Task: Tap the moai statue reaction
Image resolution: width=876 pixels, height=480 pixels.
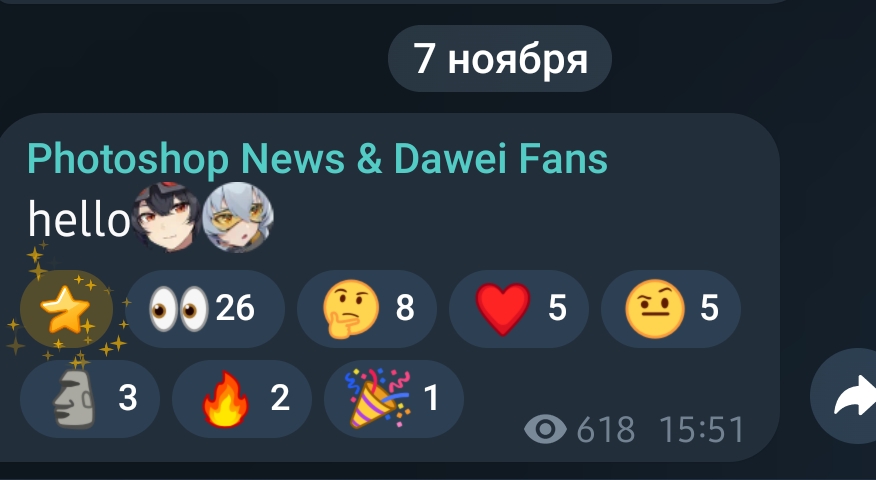Action: coord(90,399)
